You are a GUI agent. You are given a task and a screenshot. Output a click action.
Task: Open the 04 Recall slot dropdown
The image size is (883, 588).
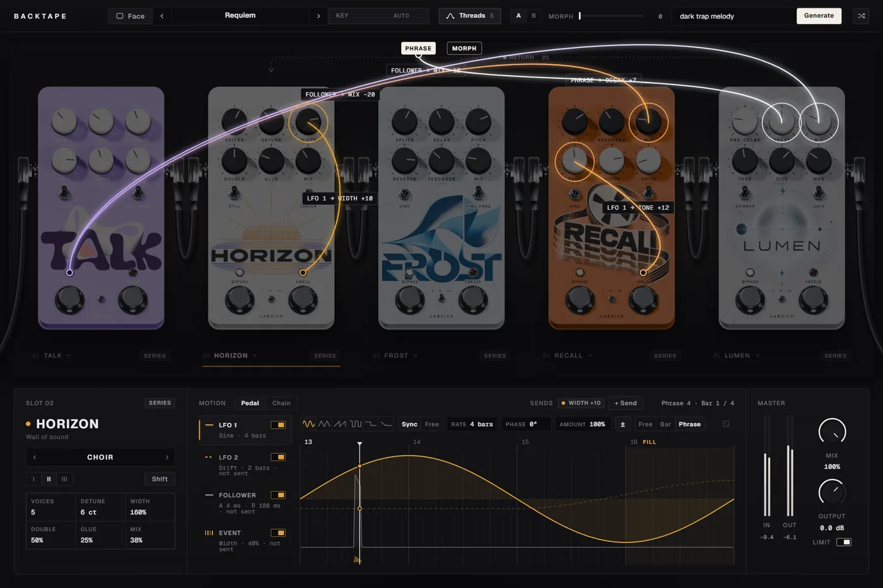click(568, 355)
